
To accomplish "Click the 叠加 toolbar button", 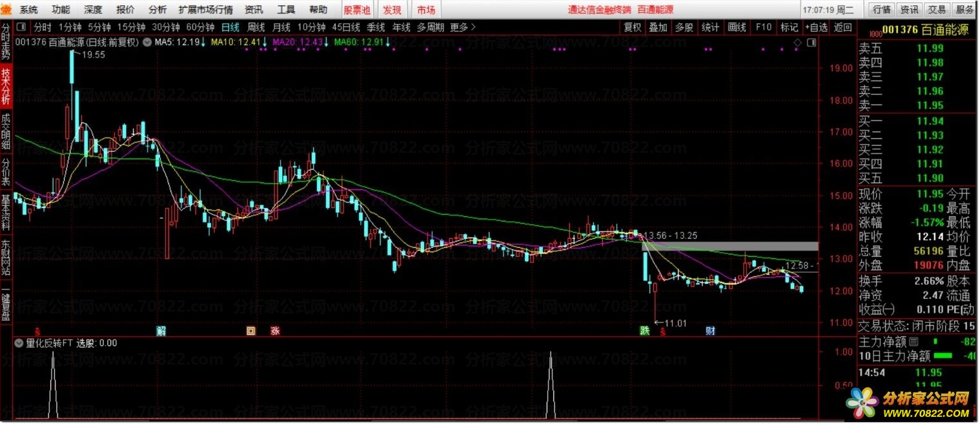I will 658,27.
